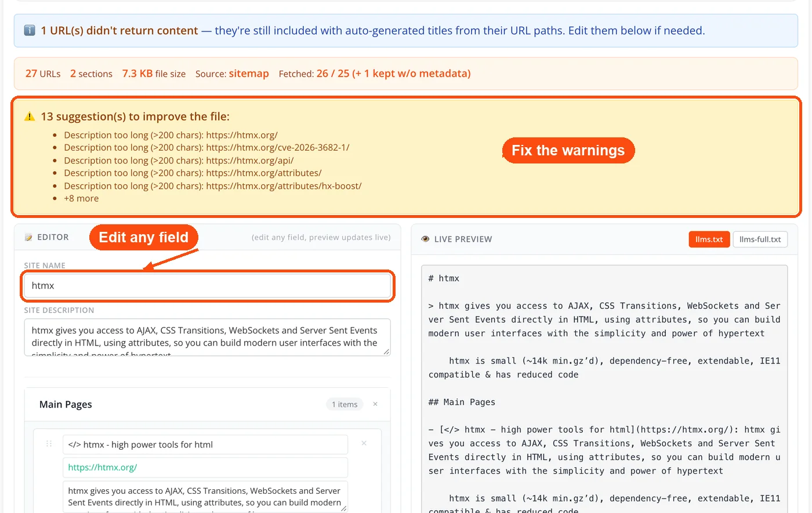812x513 pixels.
Task: Click the warning triangle icon beside suggestions
Action: (x=30, y=117)
